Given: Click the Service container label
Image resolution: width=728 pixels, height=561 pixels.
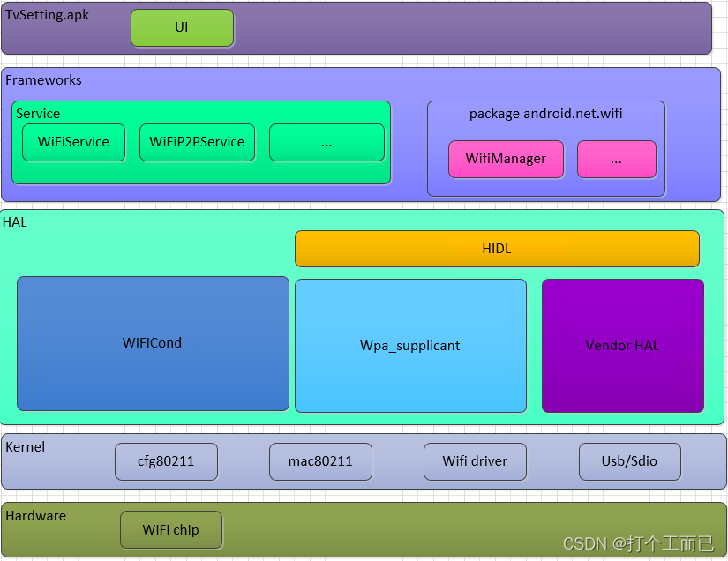Looking at the screenshot, I should [38, 114].
